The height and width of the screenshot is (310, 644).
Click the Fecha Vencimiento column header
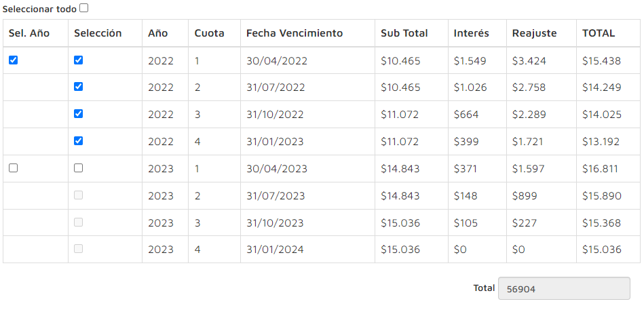click(x=295, y=33)
